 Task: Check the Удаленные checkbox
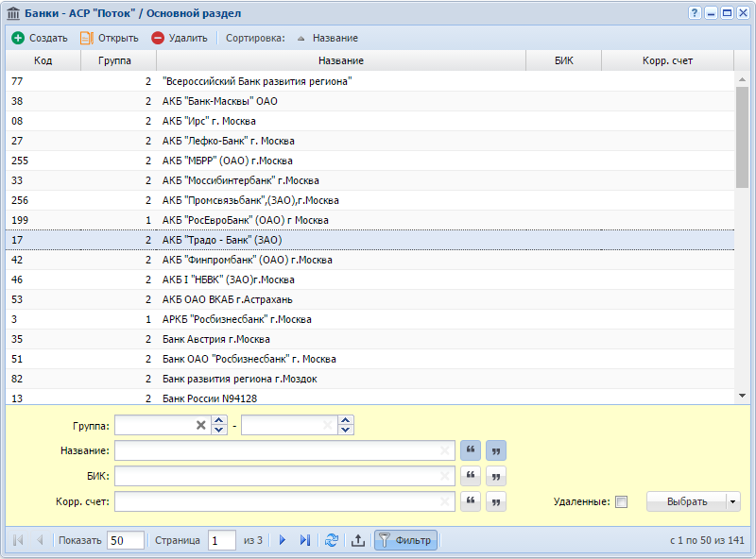coord(622,501)
